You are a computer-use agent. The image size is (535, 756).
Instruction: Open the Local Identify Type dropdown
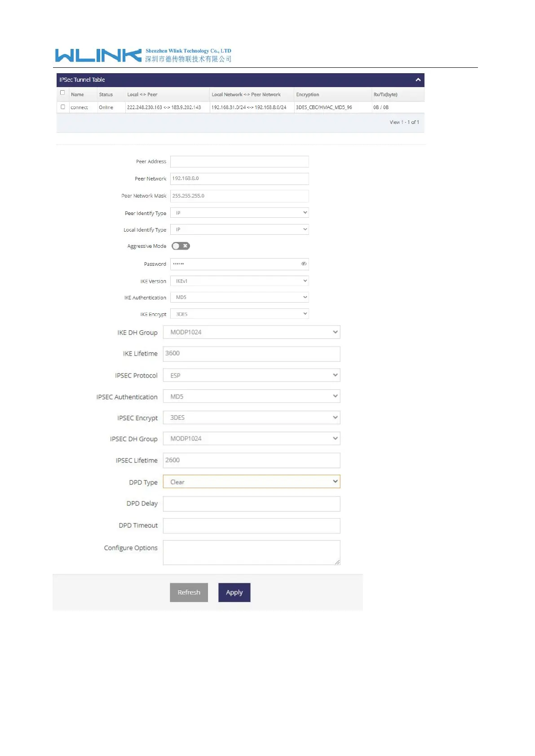click(x=239, y=229)
